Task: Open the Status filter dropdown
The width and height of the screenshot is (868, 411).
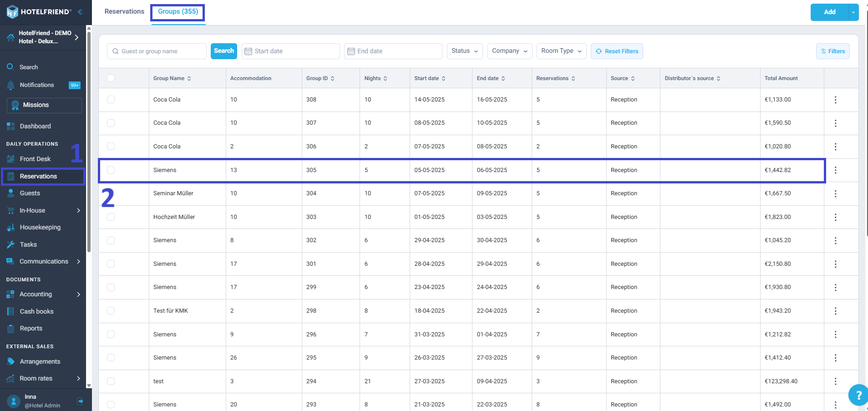Action: coord(465,51)
